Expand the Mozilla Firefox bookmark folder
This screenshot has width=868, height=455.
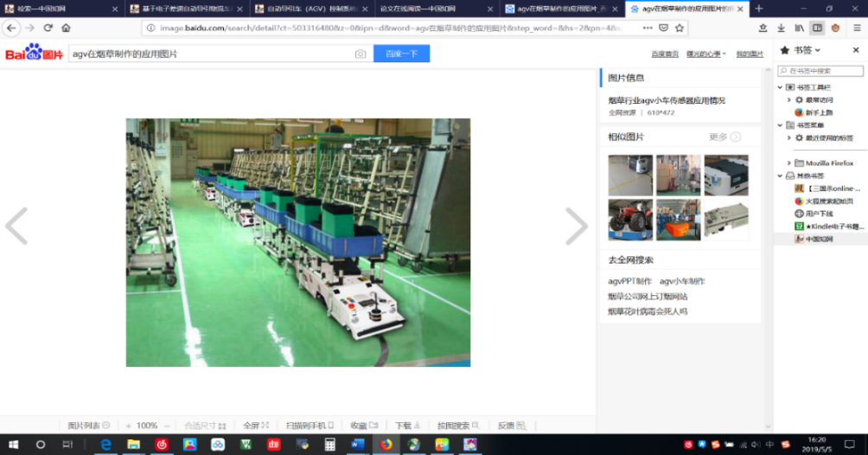click(x=788, y=163)
